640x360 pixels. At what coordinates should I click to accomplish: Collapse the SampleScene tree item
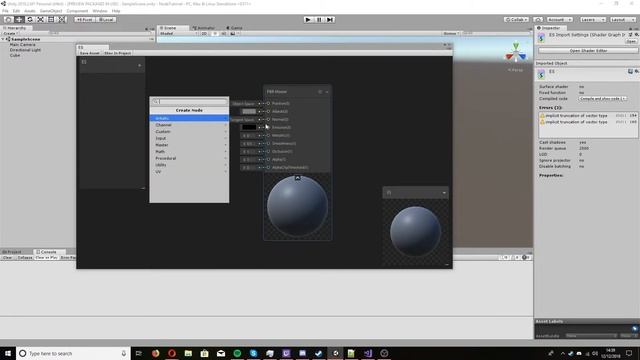3,39
